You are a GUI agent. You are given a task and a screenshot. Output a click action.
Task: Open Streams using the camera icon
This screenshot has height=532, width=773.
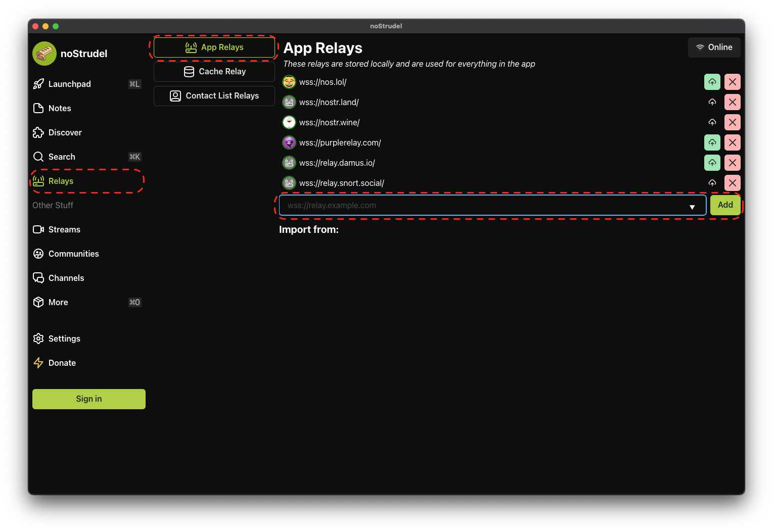pyautogui.click(x=38, y=229)
